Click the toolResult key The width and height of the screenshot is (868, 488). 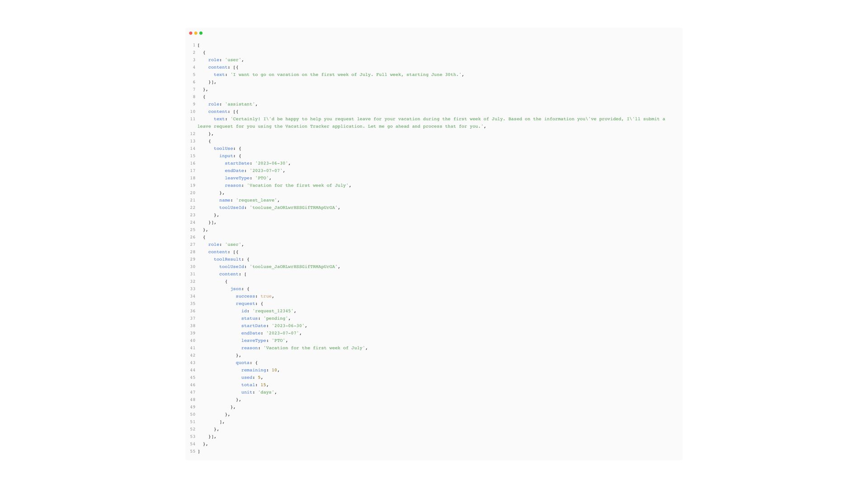pyautogui.click(x=227, y=259)
